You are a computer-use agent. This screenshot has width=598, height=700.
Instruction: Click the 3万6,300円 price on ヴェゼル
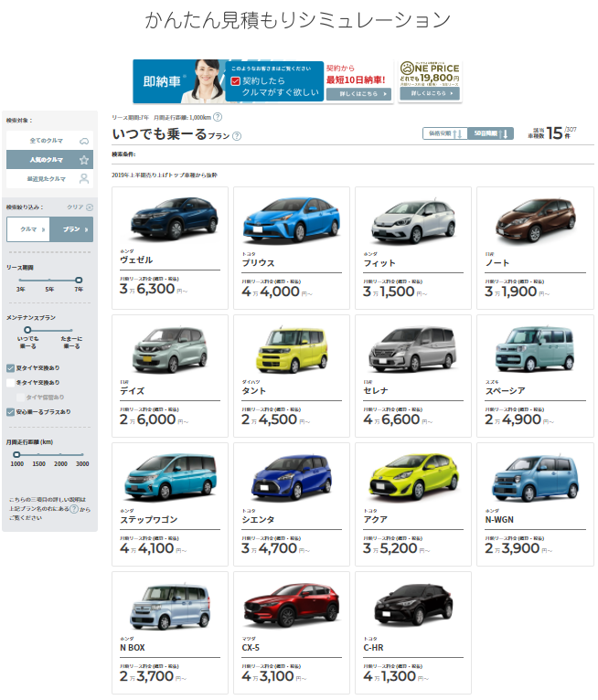click(154, 289)
